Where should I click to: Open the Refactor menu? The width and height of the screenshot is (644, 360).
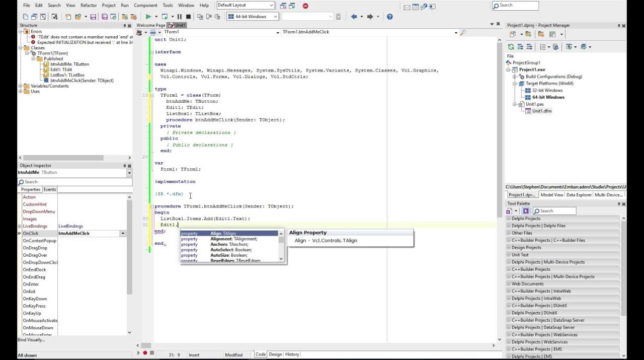[x=89, y=6]
